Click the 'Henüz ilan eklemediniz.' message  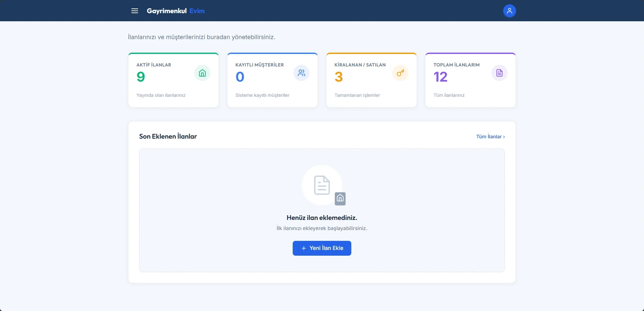pyautogui.click(x=322, y=218)
